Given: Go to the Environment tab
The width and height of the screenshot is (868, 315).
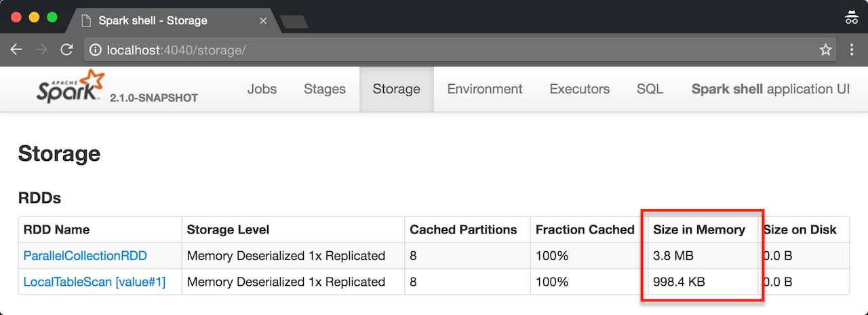Looking at the screenshot, I should point(484,89).
